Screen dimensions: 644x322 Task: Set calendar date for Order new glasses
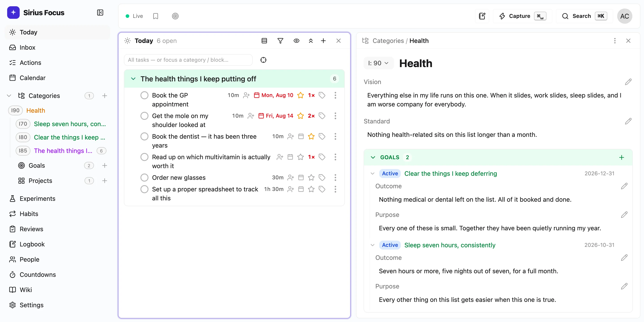click(301, 178)
